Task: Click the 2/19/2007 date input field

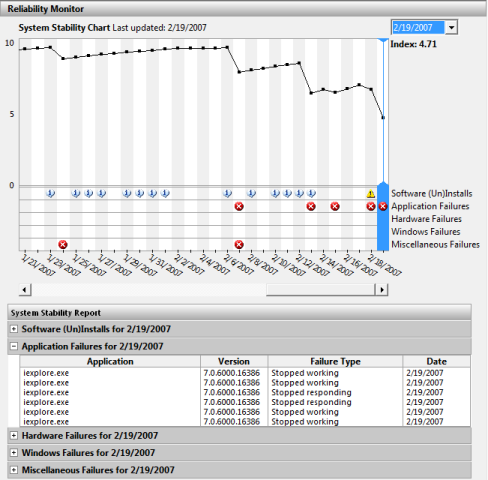Action: click(418, 27)
